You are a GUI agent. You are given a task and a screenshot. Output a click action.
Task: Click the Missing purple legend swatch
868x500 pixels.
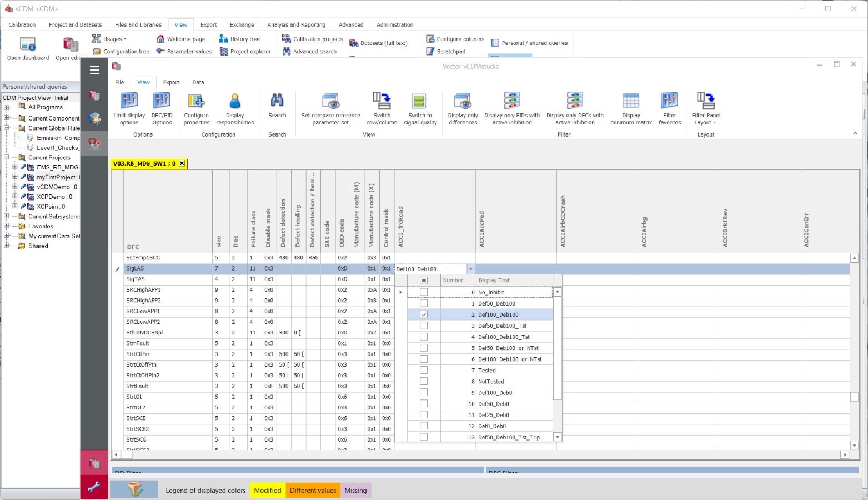pos(355,491)
